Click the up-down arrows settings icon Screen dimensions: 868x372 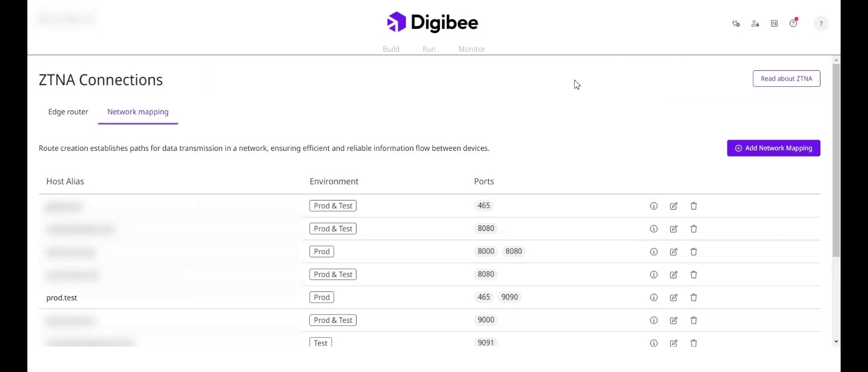coord(774,23)
